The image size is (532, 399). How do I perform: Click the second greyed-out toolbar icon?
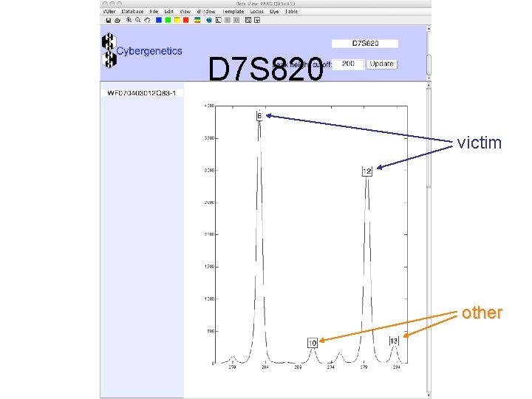tap(237, 20)
